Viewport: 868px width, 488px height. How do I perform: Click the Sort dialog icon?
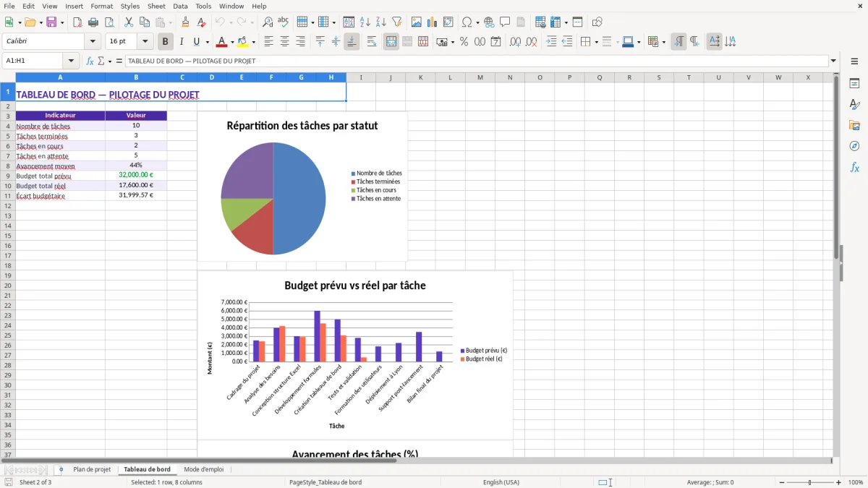click(x=349, y=22)
